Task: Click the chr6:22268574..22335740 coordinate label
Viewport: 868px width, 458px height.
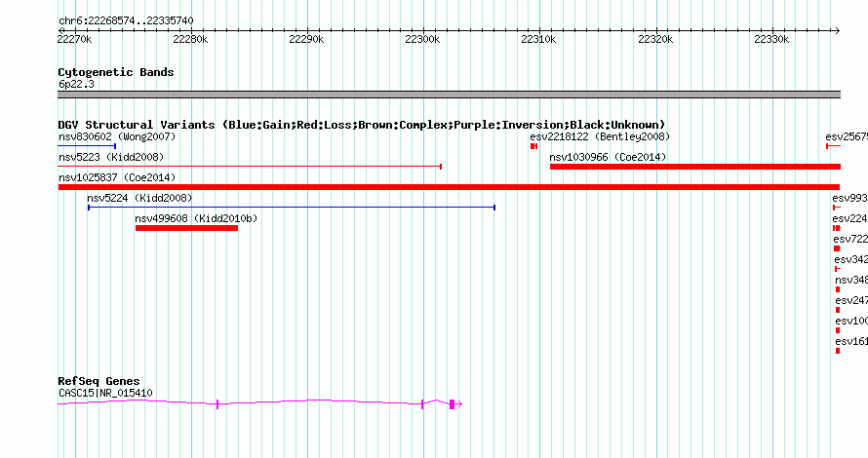Action: (x=126, y=20)
